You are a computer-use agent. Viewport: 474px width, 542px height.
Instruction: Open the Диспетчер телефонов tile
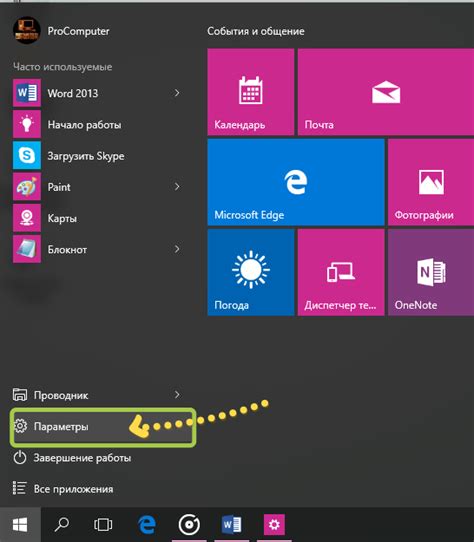click(x=341, y=272)
